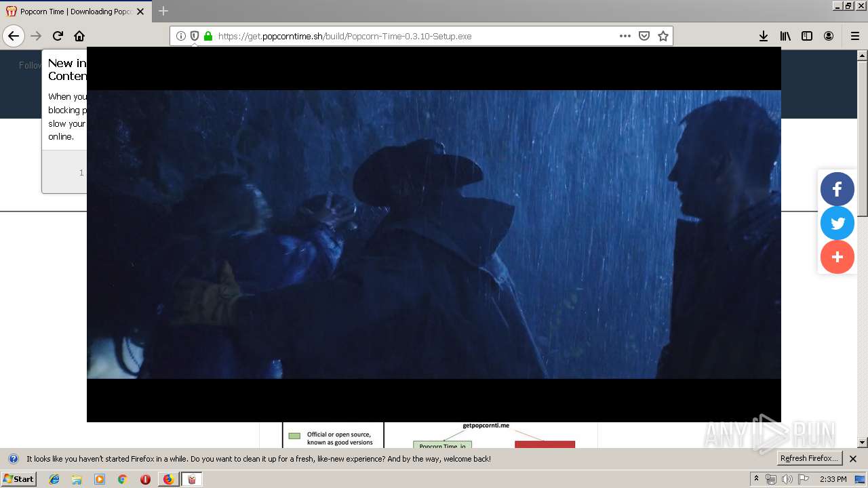Launch Internet Explorer from taskbar
This screenshot has height=488, width=868.
coord(54,479)
